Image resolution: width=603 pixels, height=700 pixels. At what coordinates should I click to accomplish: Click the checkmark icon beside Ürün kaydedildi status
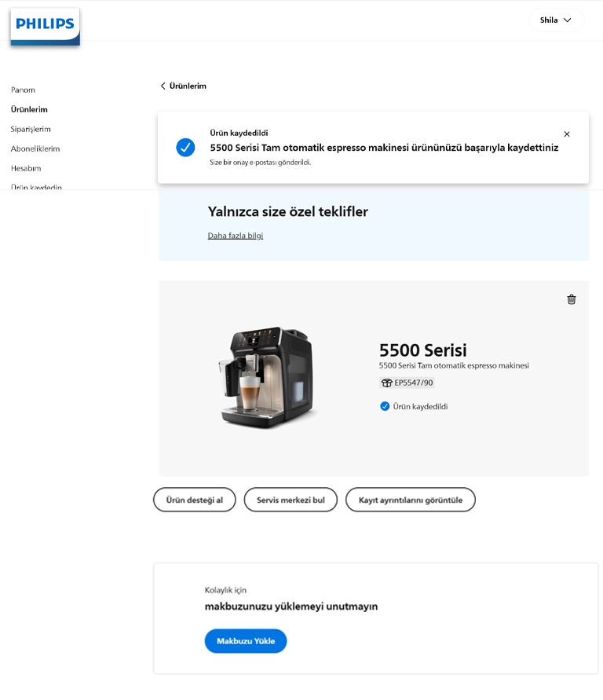click(385, 406)
